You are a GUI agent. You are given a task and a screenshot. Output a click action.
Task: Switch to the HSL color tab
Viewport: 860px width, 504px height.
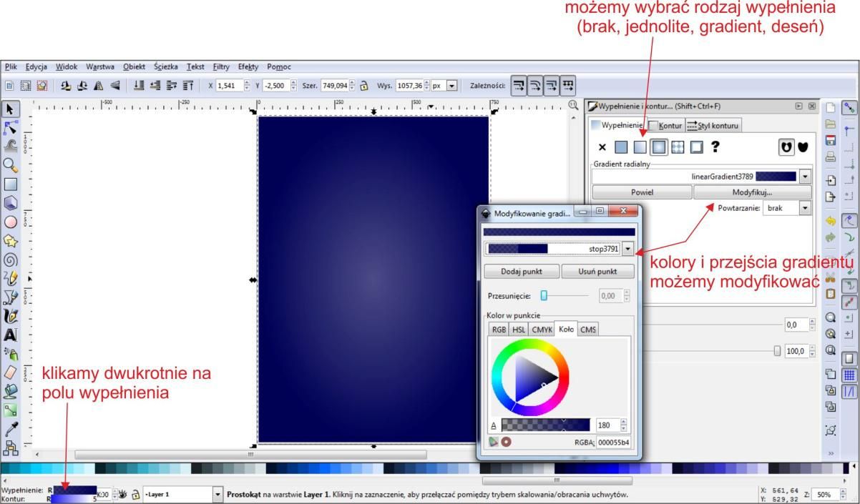519,330
